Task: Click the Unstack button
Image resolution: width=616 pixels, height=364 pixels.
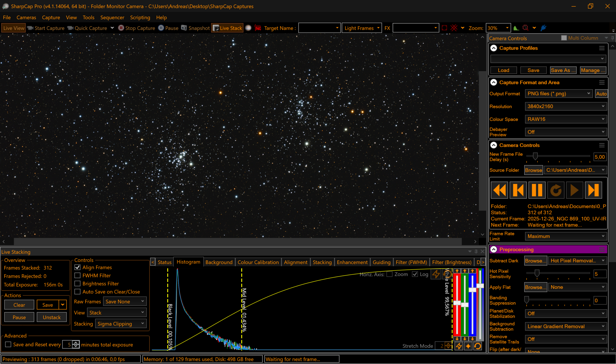Action: 52,317
